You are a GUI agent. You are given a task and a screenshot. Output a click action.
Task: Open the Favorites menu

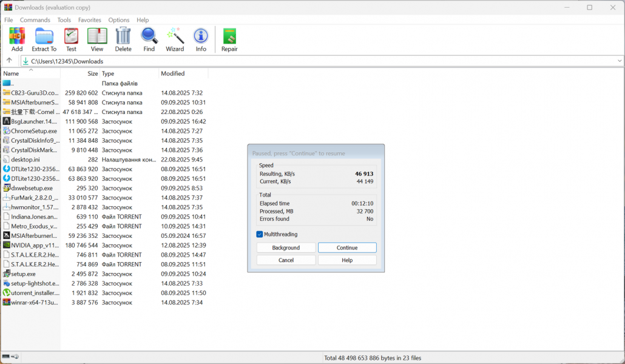tap(90, 20)
